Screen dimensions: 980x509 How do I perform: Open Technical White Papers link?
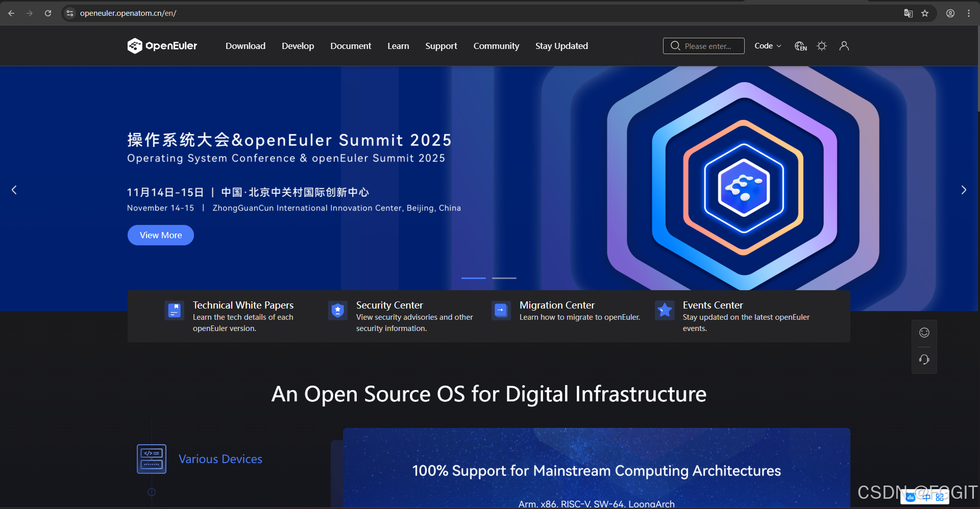point(243,305)
